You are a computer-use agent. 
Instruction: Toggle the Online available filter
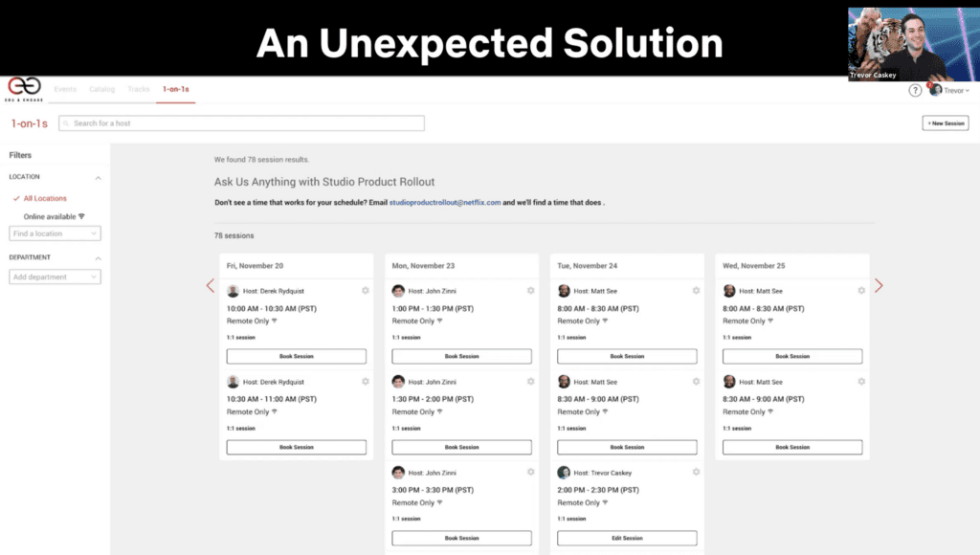[x=54, y=216]
